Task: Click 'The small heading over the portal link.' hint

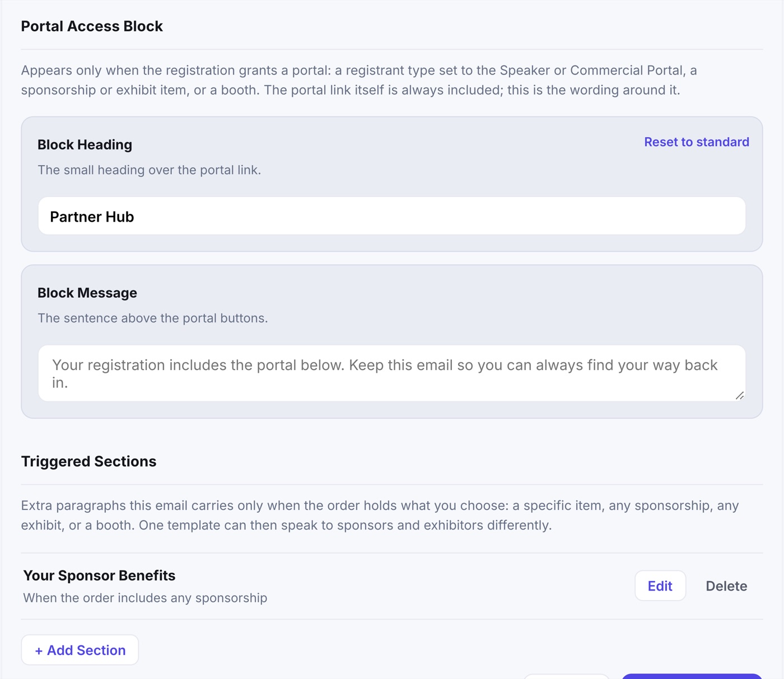Action: [149, 170]
